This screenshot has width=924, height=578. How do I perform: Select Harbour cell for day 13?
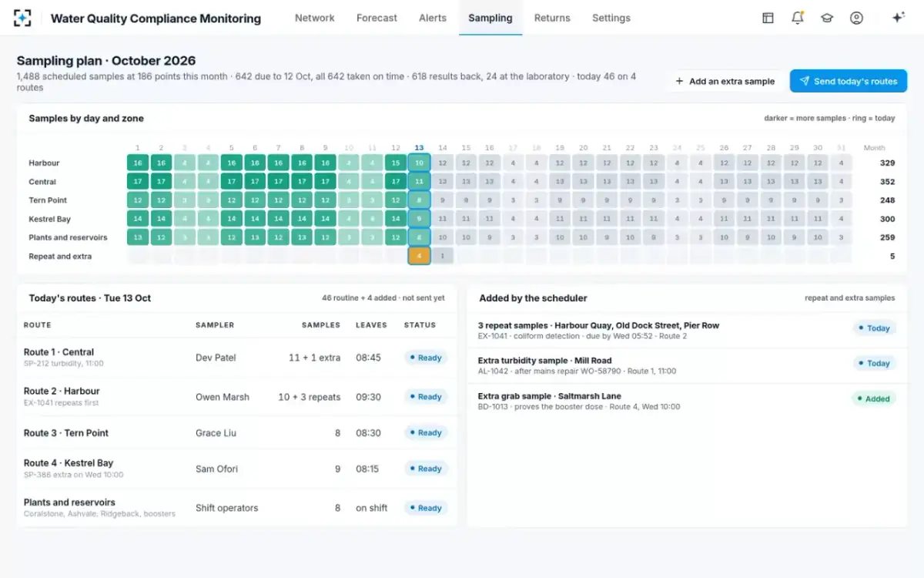419,163
